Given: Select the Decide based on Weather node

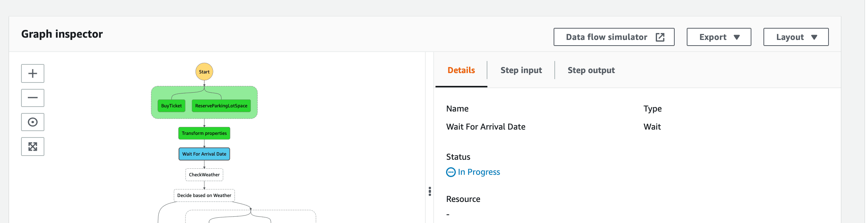Looking at the screenshot, I should pos(204,196).
